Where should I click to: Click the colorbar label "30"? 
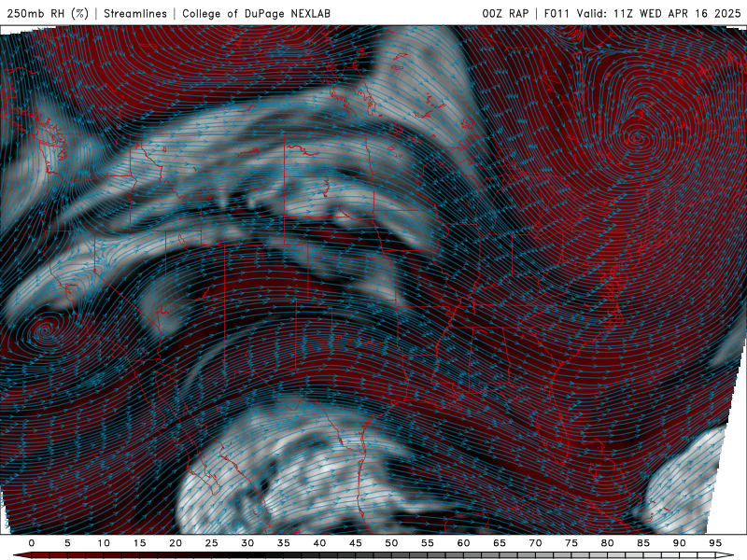click(247, 543)
